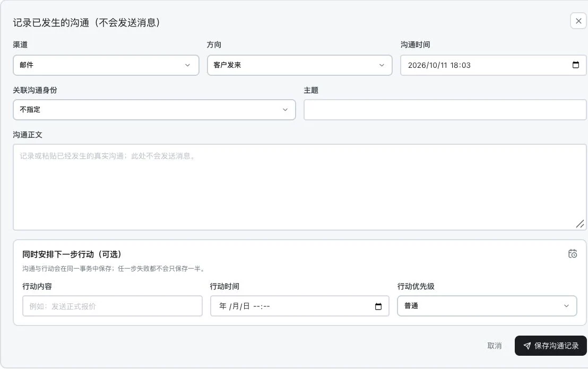
Task: Click the 行动时间 datetime field
Action: coord(300,306)
